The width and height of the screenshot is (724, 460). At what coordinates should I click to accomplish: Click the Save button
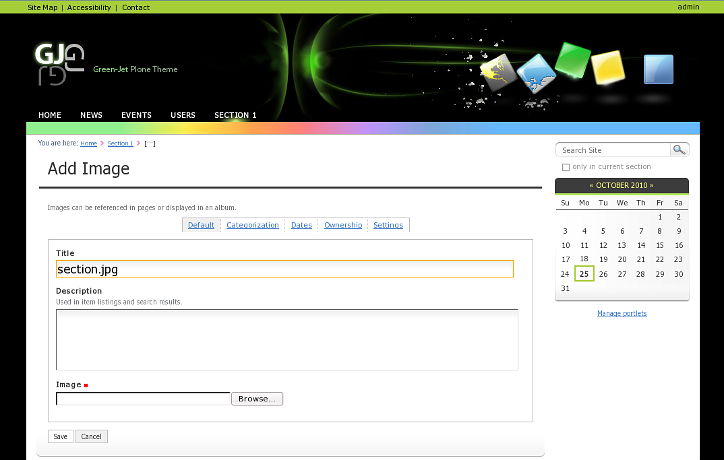60,436
